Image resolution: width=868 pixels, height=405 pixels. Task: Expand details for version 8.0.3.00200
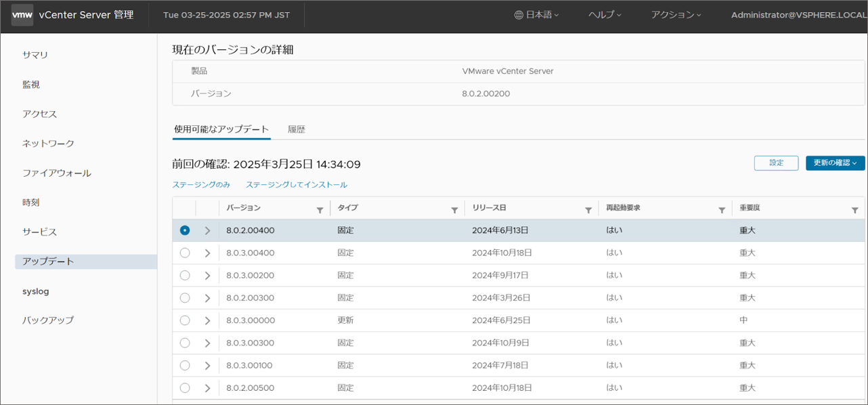coord(207,276)
